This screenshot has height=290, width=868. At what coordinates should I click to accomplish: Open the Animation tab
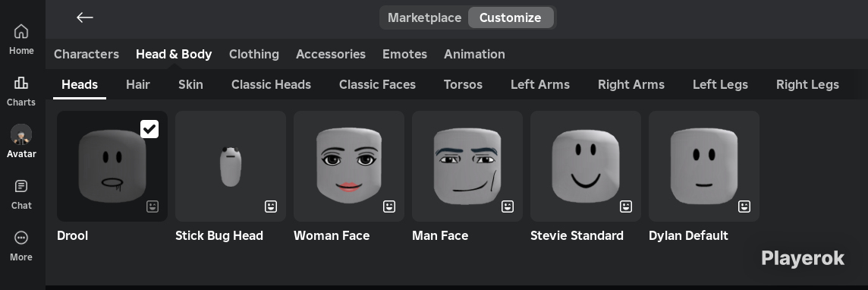(474, 54)
